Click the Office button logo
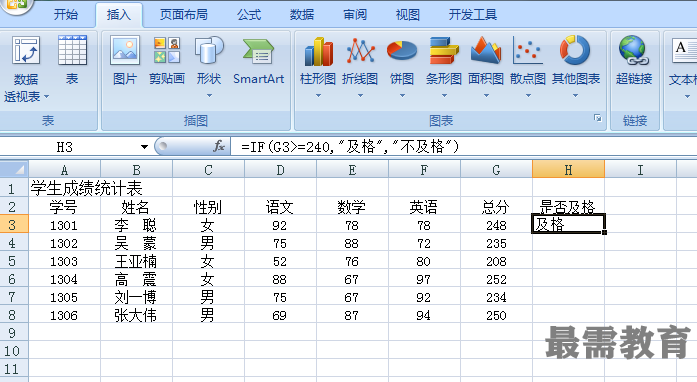697x382 pixels. (17, 4)
